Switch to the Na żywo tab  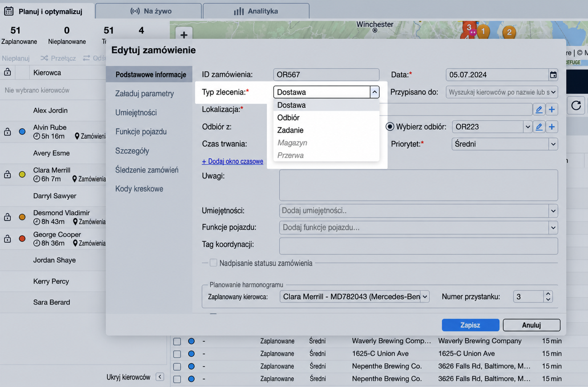point(148,11)
